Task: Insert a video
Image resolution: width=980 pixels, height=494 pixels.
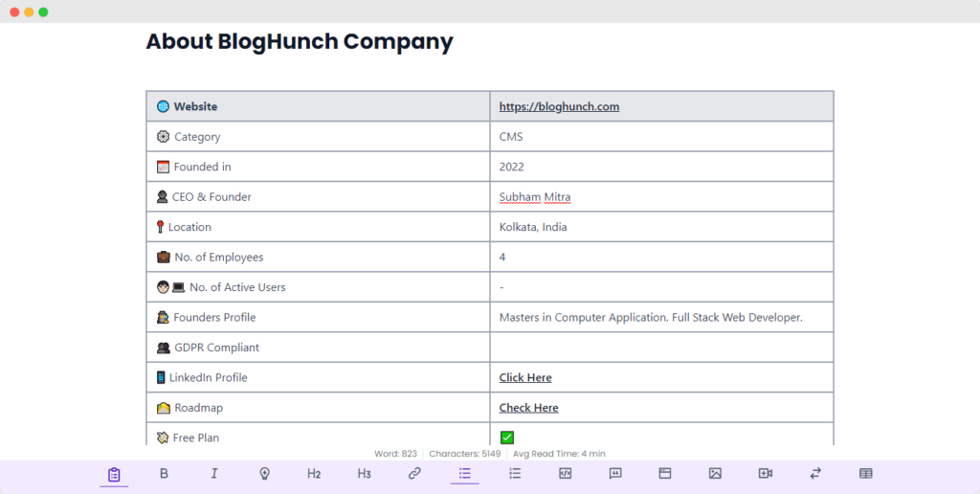Action: [x=766, y=473]
